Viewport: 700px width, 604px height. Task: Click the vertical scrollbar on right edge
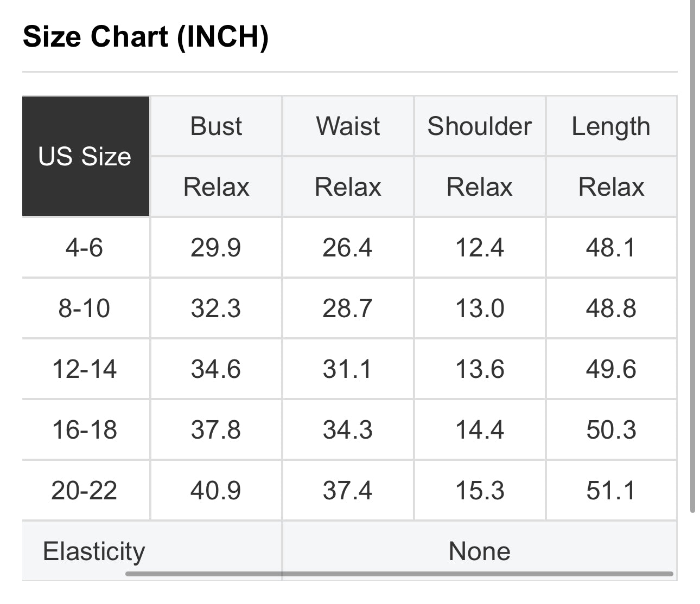point(692,255)
